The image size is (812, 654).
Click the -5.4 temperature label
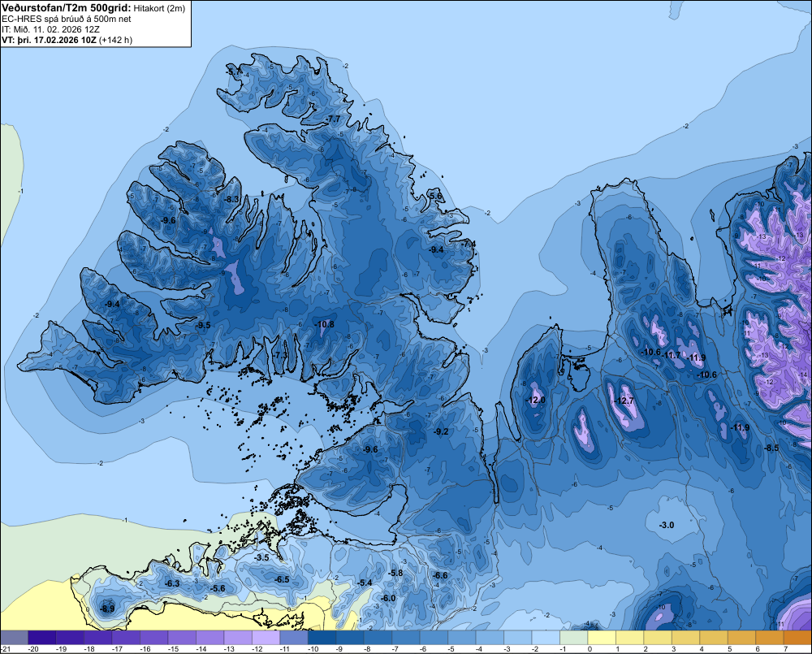(x=365, y=583)
